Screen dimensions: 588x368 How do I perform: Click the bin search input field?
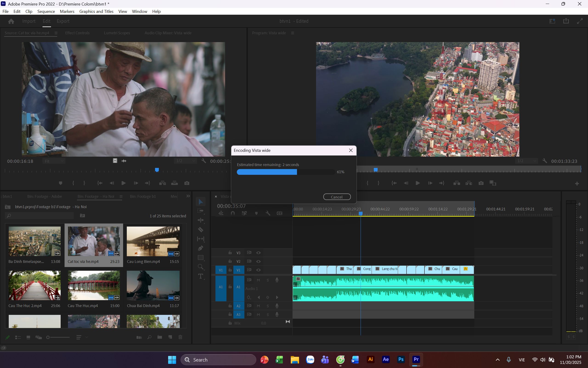point(39,216)
